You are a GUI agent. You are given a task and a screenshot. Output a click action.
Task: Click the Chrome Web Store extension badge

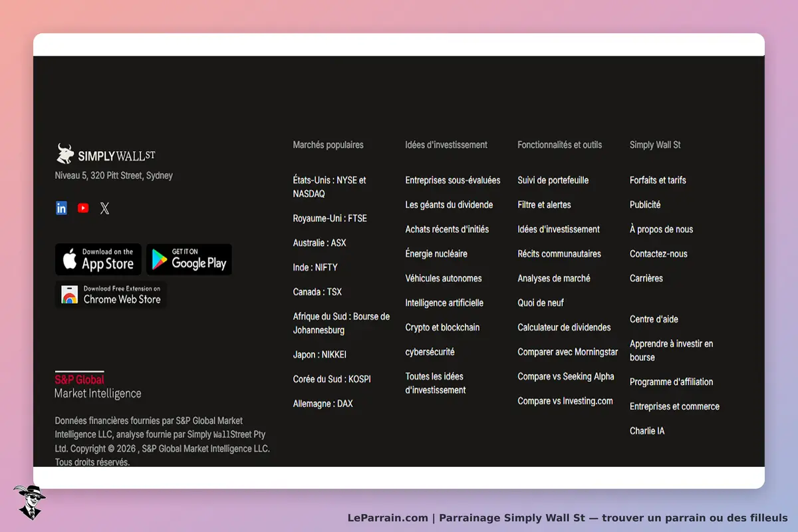[x=111, y=295]
